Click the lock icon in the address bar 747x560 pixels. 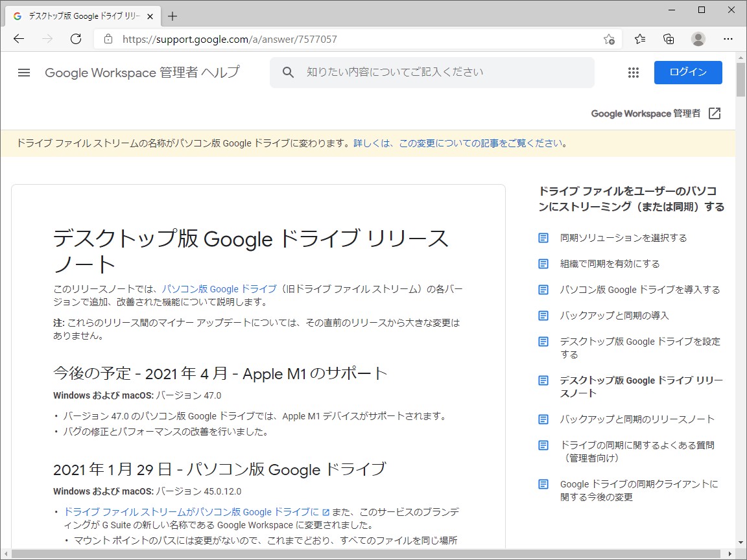tap(108, 38)
